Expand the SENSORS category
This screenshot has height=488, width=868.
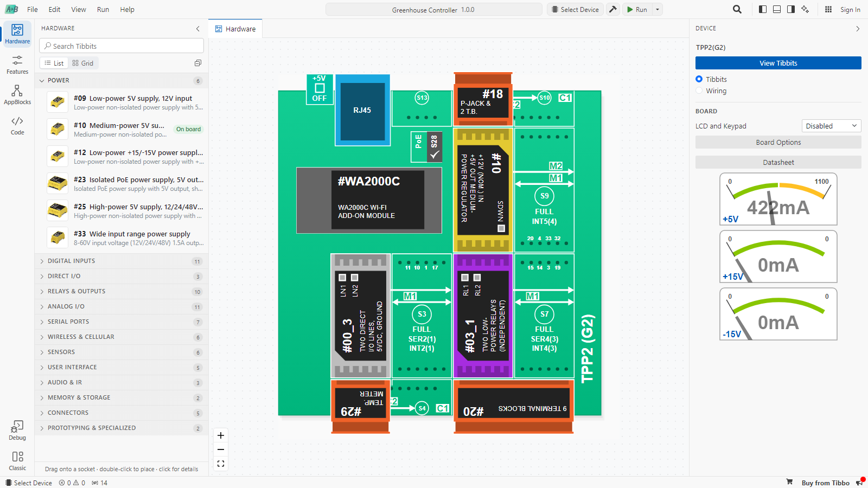[x=122, y=352]
